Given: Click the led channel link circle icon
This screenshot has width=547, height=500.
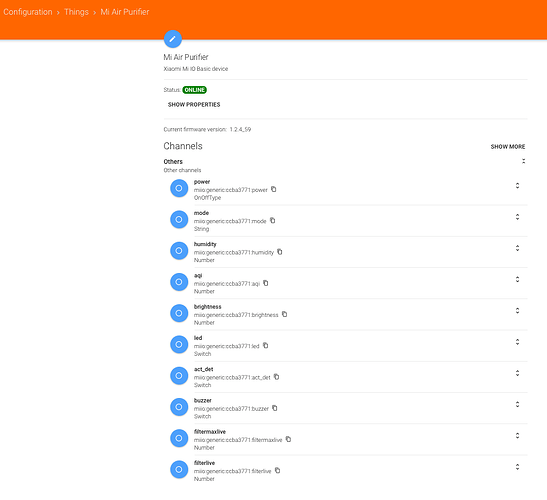Looking at the screenshot, I should click(x=179, y=344).
